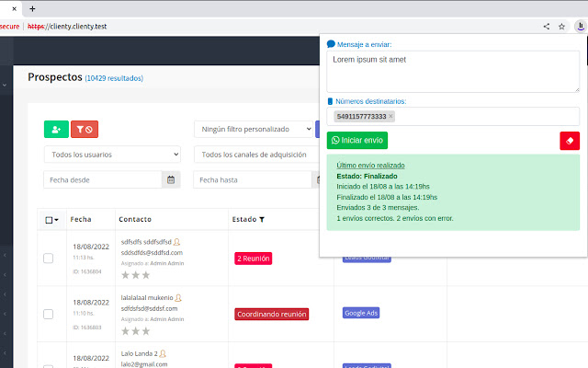Screen dimensions: 588x368
Task: Tick checkbox for prospect ID 1636803
Action: pos(48,314)
